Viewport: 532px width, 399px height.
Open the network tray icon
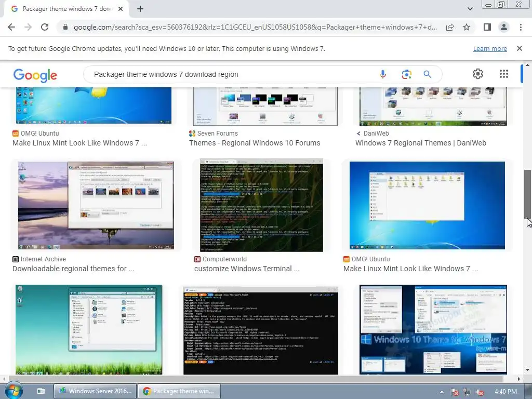click(x=467, y=392)
